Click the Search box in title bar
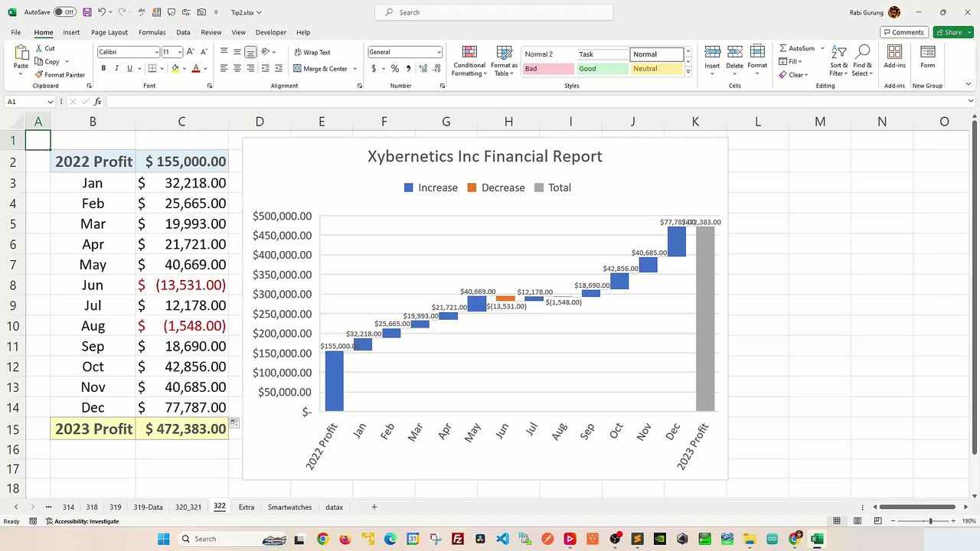This screenshot has height=551, width=980. [x=494, y=12]
